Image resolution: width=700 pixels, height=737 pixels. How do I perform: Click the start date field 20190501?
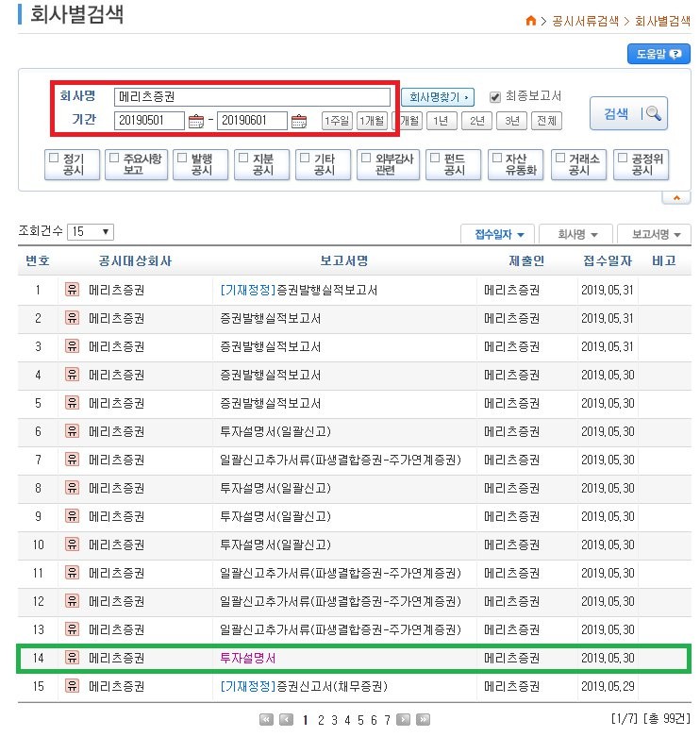[x=149, y=121]
